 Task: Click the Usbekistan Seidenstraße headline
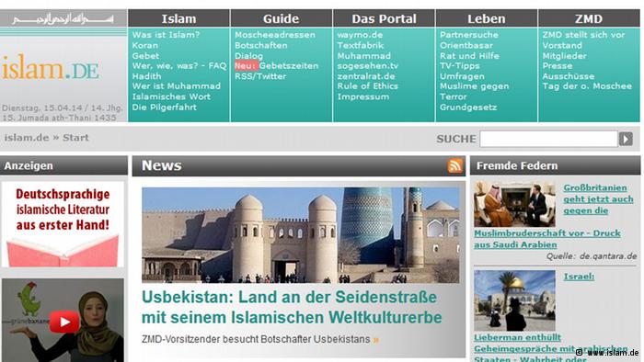click(x=292, y=307)
